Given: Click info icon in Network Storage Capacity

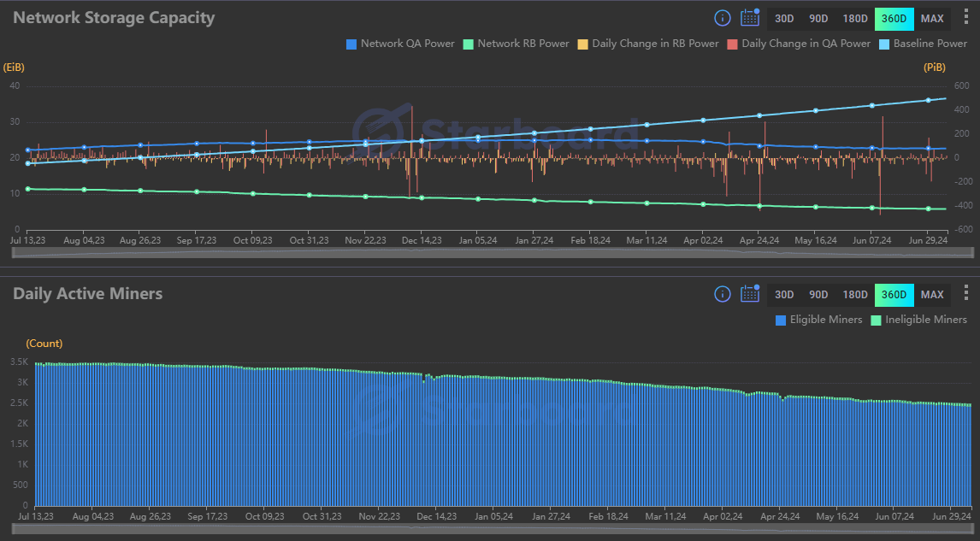Looking at the screenshot, I should (x=722, y=18).
